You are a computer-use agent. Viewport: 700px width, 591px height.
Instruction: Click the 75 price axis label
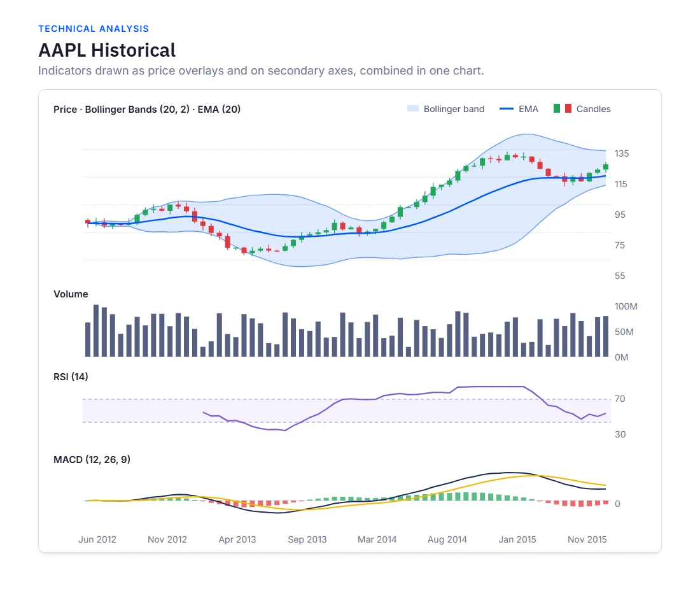620,245
